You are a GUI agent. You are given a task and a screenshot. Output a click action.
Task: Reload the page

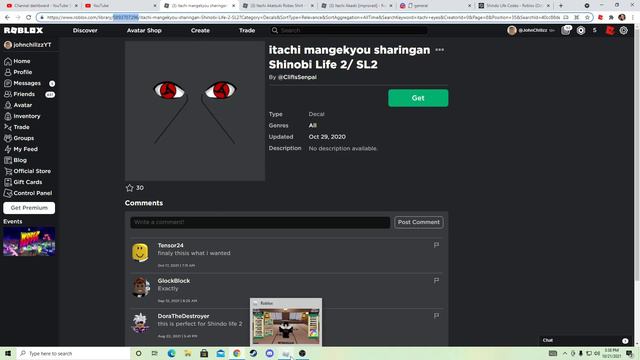pyautogui.click(x=29, y=18)
